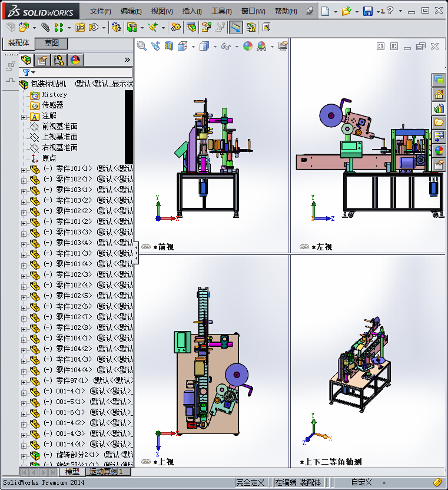The height and width of the screenshot is (490, 448).
Task: Click the tree filter funnel icon
Action: coord(26,72)
